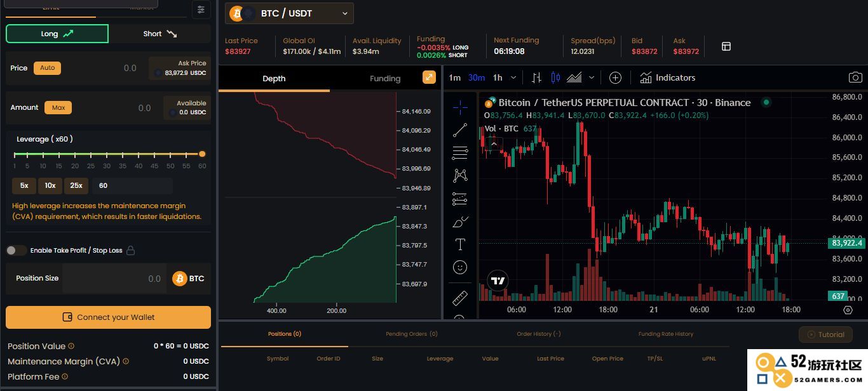Click the bars chart style icon

coord(536,77)
